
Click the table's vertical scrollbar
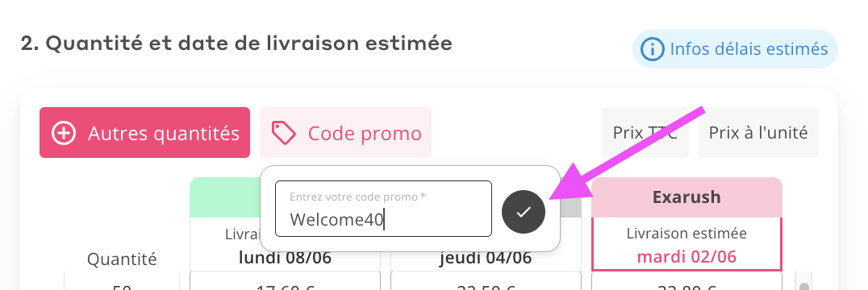click(x=803, y=280)
